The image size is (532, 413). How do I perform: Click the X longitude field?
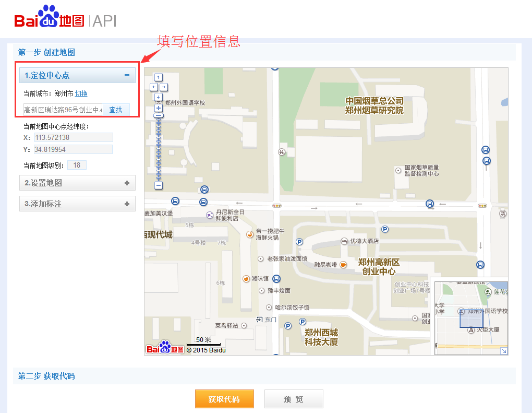(74, 137)
